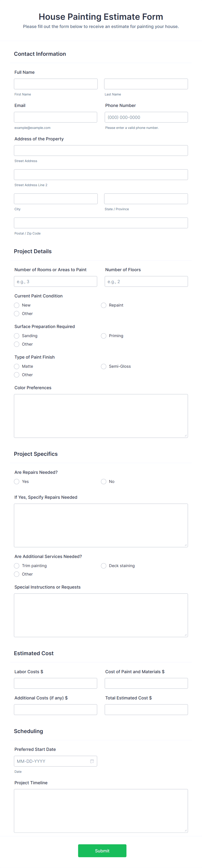Focus the Postal / Zip Code field
This screenshot has height=868, width=202.
click(101, 223)
